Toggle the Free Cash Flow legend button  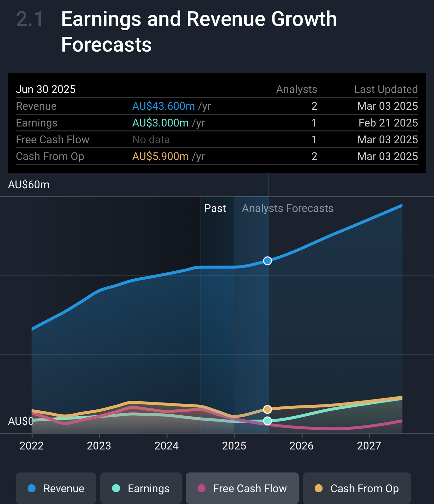242,488
